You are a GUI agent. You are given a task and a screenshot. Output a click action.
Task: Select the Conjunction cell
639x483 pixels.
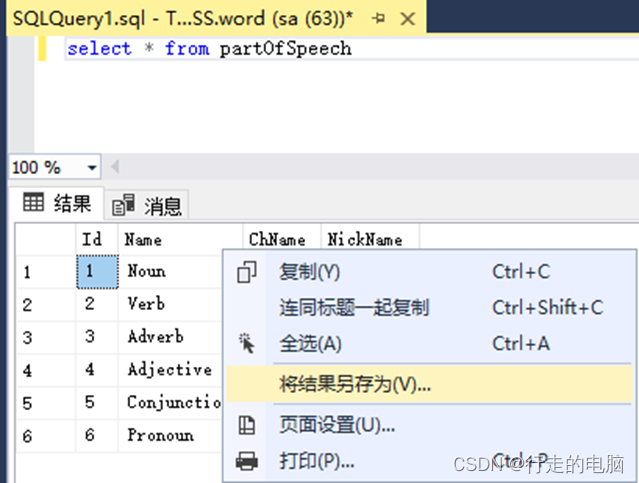[x=171, y=403]
